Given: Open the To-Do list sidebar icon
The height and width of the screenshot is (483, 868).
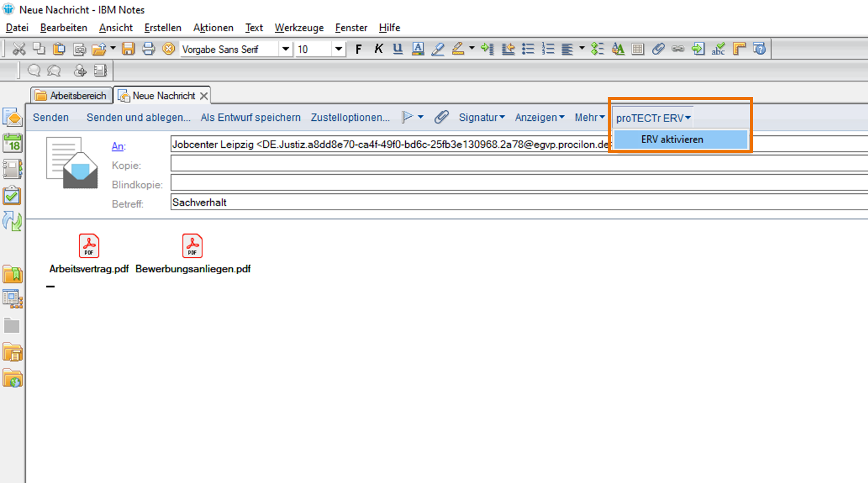Looking at the screenshot, I should pos(12,195).
